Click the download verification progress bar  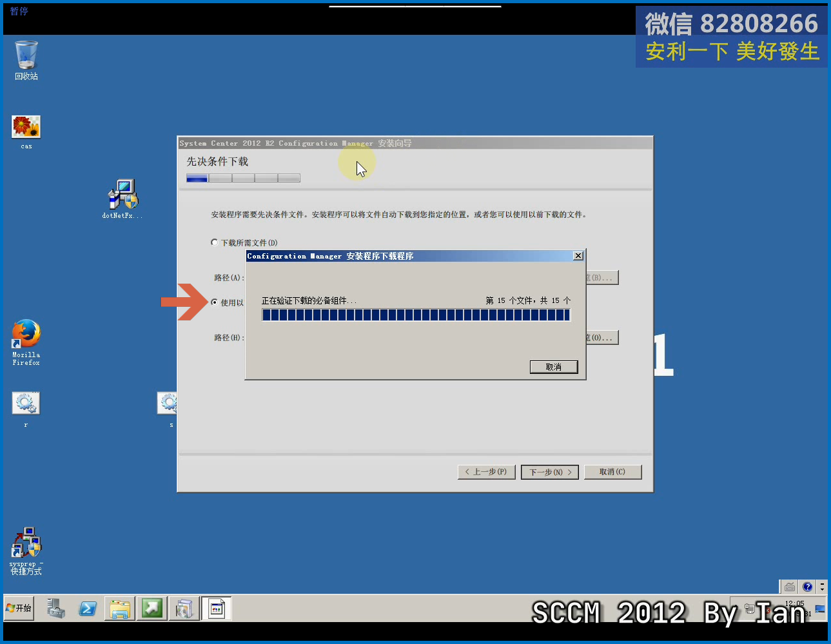416,315
